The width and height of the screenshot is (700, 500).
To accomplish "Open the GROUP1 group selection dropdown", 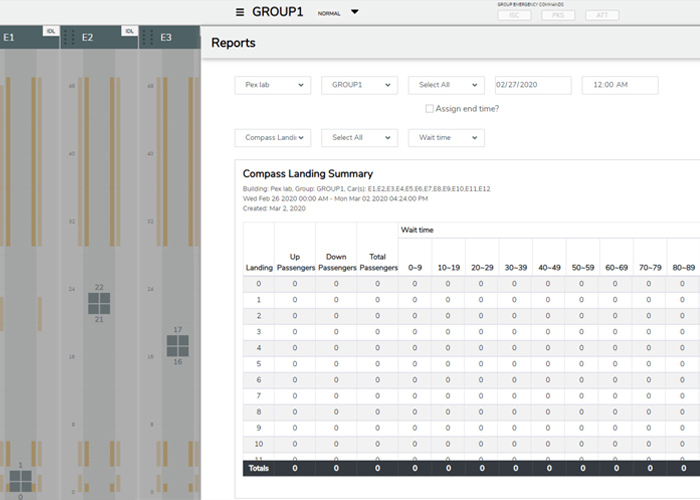I will tap(359, 85).
